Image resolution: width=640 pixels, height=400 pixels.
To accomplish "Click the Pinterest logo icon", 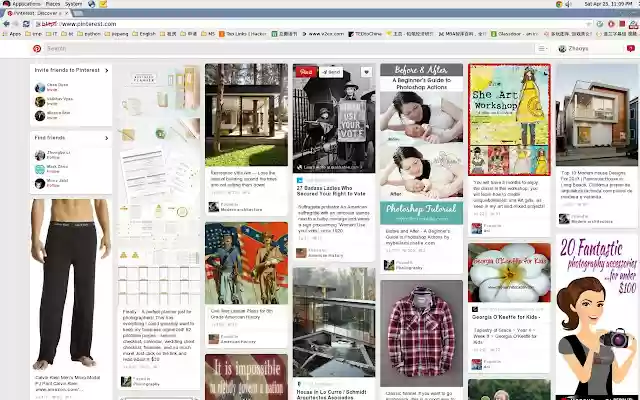I will click(x=37, y=49).
